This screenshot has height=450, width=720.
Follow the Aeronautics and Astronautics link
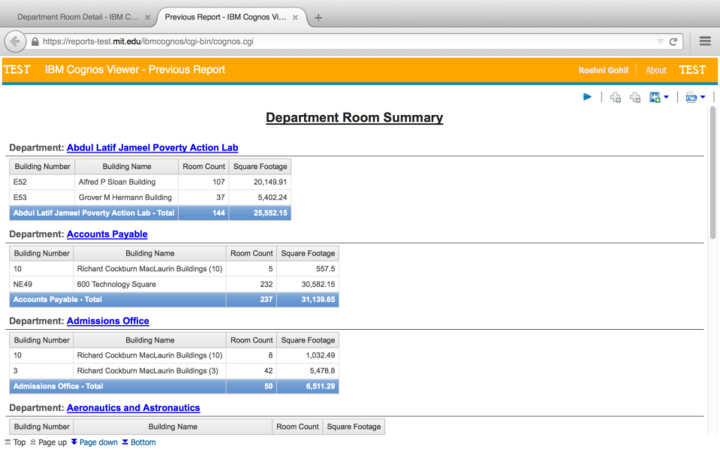133,408
